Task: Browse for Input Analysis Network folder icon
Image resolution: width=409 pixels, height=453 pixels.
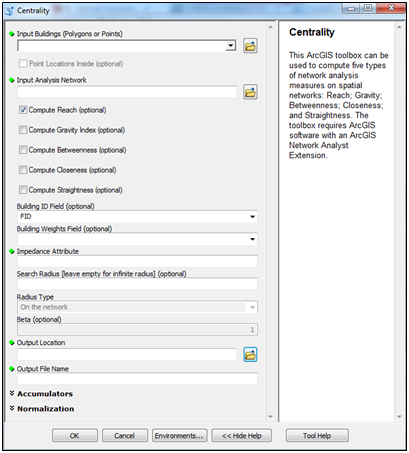Action: (250, 92)
